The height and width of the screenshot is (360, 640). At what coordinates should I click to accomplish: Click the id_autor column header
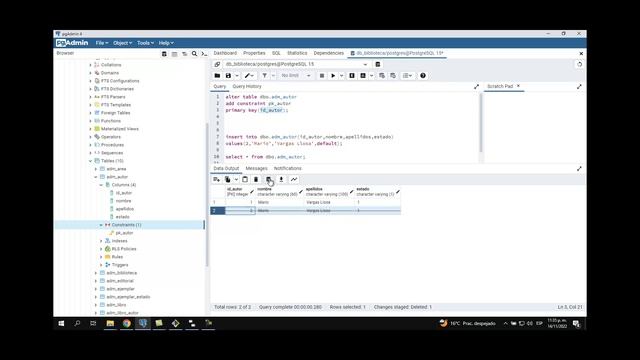[239, 192]
